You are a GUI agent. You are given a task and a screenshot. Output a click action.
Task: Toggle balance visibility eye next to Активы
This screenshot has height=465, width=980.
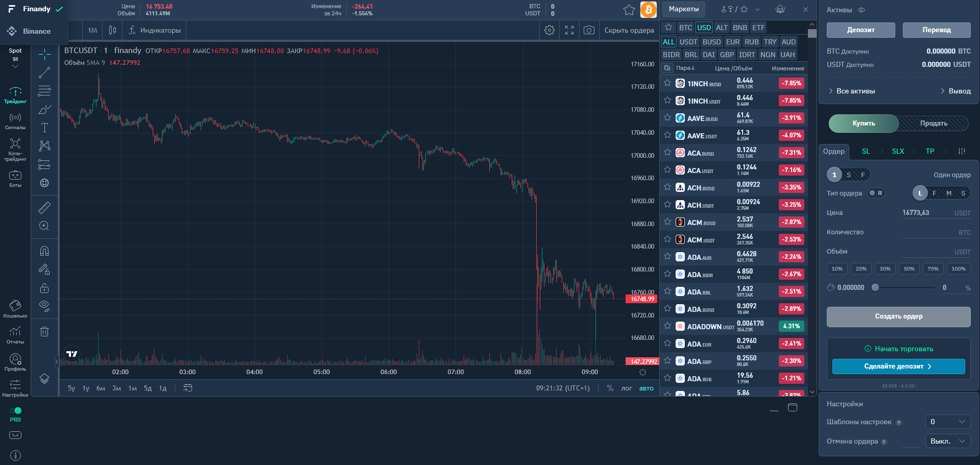(861, 10)
